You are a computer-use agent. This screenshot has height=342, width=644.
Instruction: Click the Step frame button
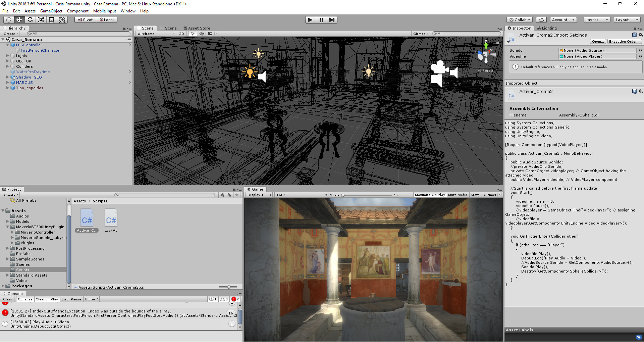332,20
